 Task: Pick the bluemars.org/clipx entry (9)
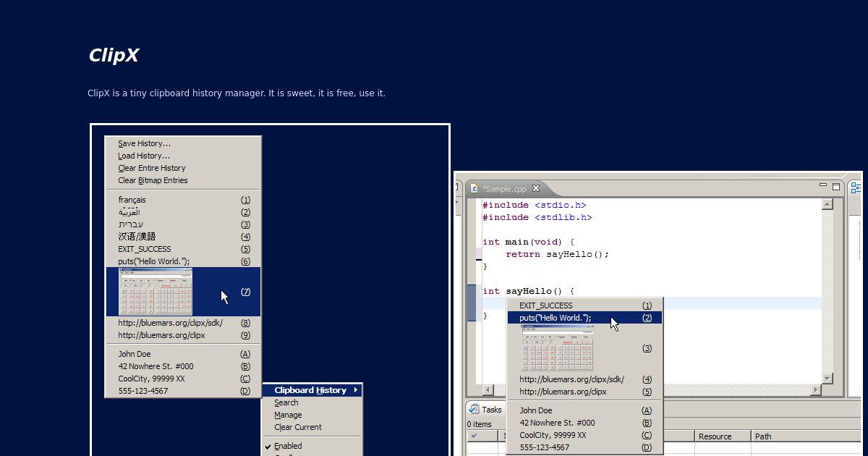(183, 335)
